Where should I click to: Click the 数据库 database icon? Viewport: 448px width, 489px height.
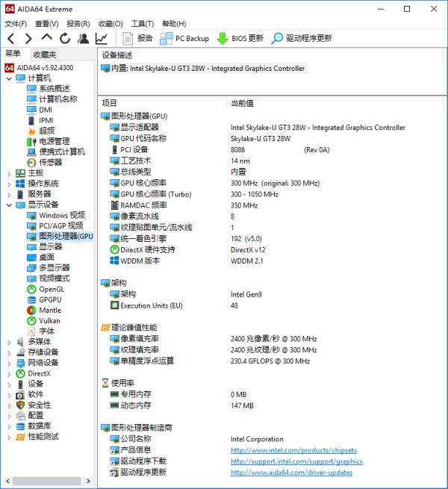point(20,426)
